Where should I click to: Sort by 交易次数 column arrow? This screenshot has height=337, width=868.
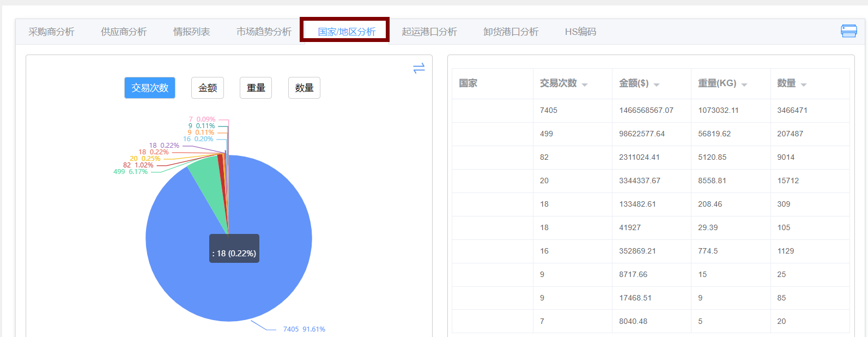[585, 85]
